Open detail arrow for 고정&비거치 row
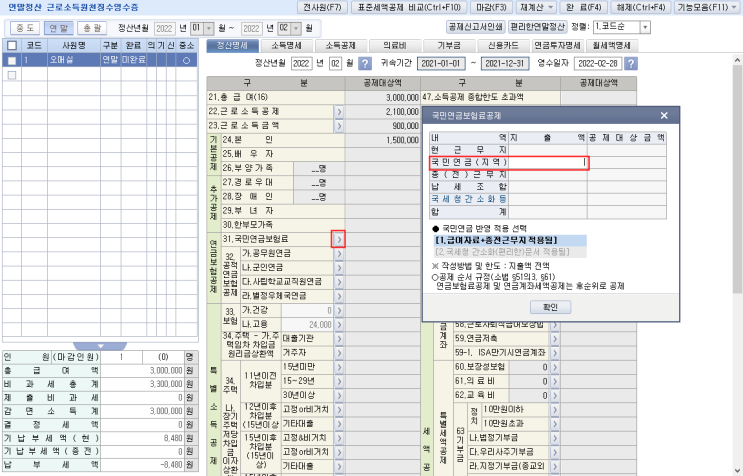 click(339, 439)
